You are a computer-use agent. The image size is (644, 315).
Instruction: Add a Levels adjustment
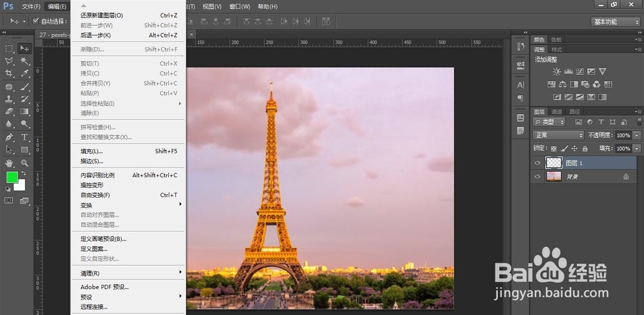pos(568,72)
